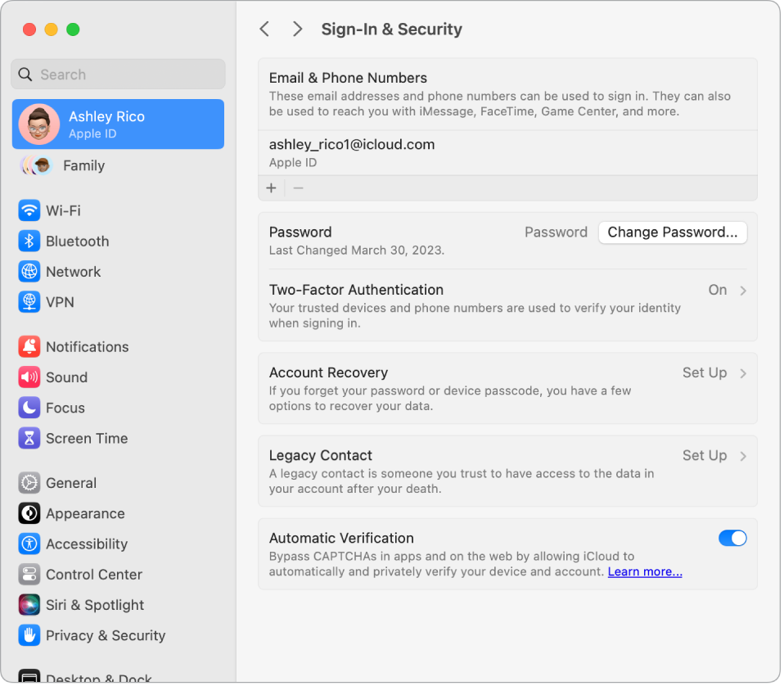
Task: Click the Screen Time hourglass icon
Action: (29, 438)
